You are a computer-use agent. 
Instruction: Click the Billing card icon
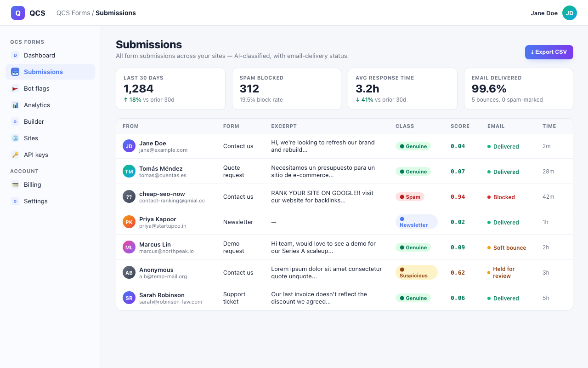click(x=15, y=184)
